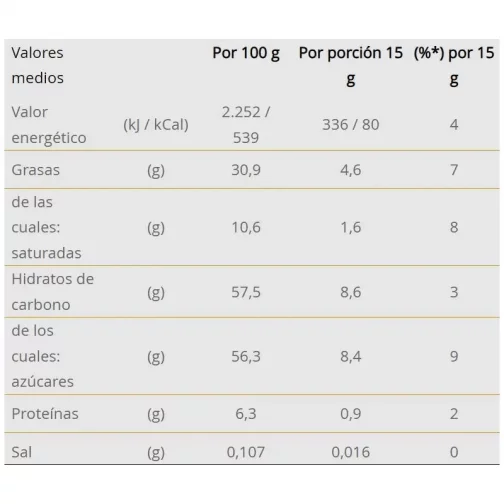504x504 pixels.
Task: Select the 'Proteínas' row label
Action: point(45,414)
